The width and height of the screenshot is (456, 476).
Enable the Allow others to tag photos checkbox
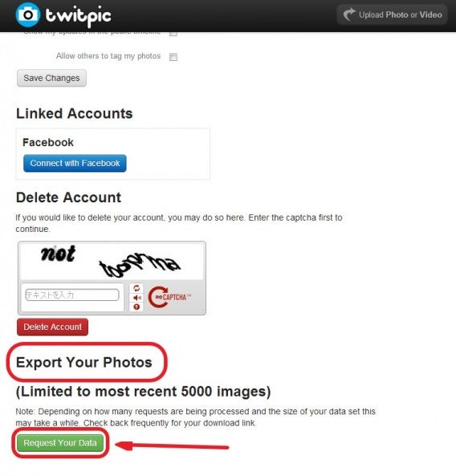pyautogui.click(x=173, y=57)
